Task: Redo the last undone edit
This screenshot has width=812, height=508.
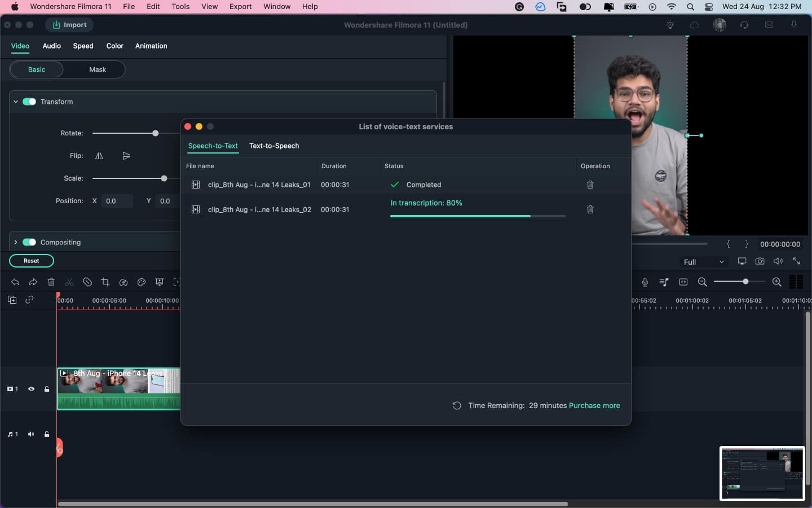Action: (33, 282)
